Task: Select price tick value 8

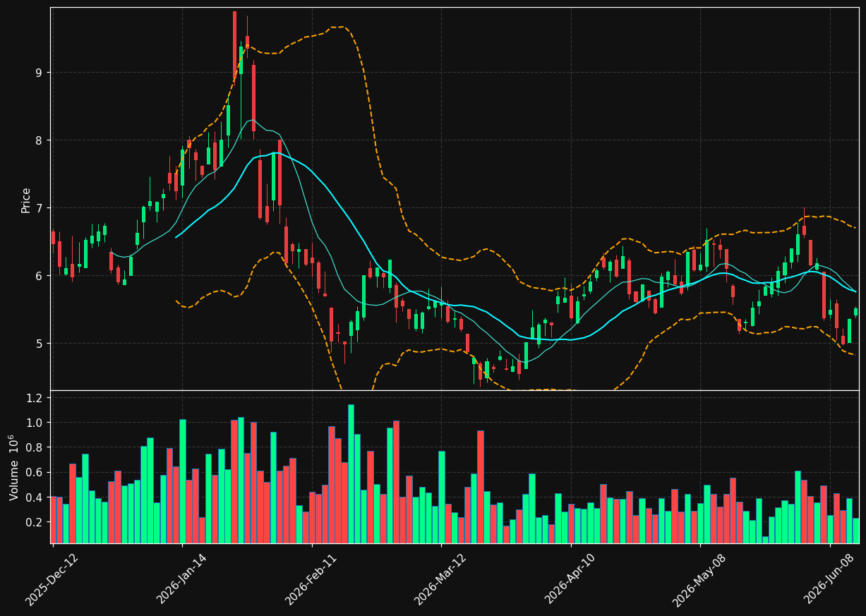Action: point(40,140)
